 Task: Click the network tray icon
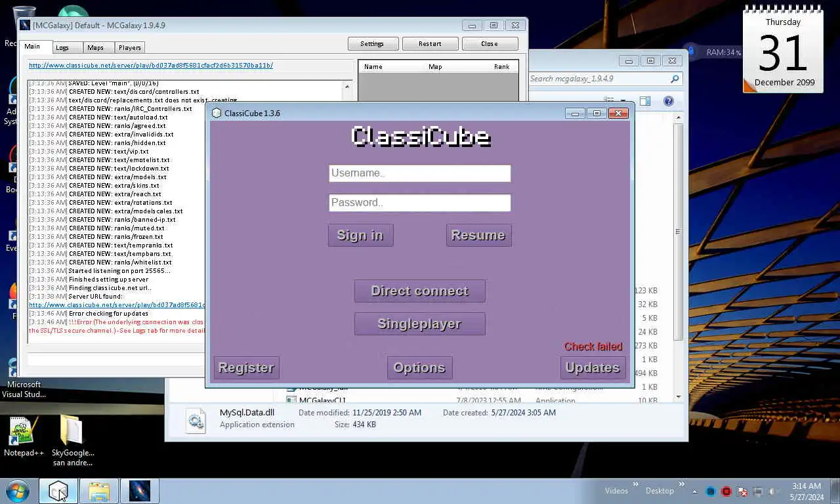[758, 491]
